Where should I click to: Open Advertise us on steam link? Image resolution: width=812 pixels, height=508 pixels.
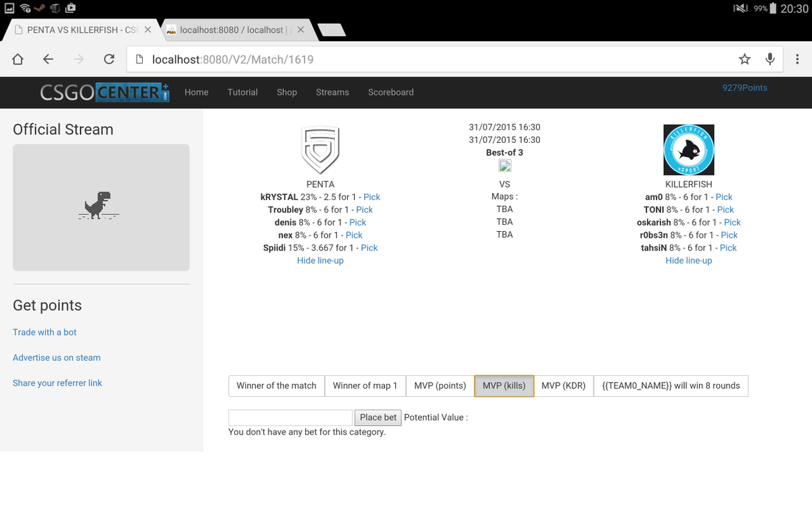57,358
